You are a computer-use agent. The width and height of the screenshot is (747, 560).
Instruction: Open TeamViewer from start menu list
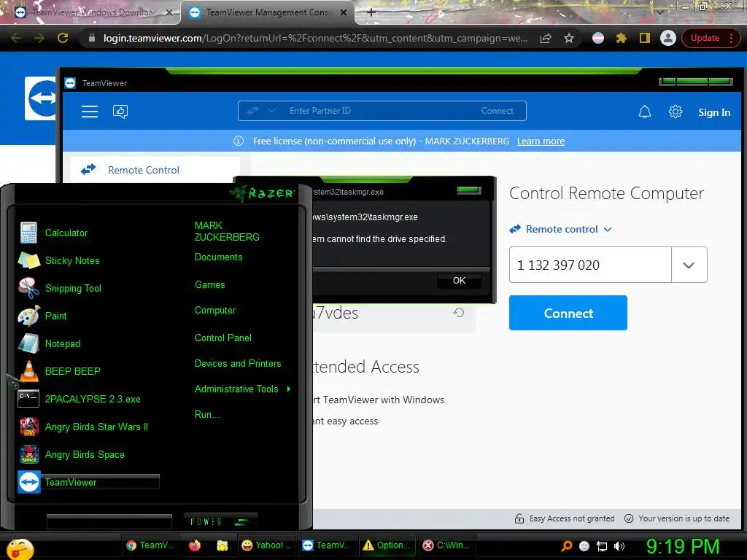(x=88, y=482)
